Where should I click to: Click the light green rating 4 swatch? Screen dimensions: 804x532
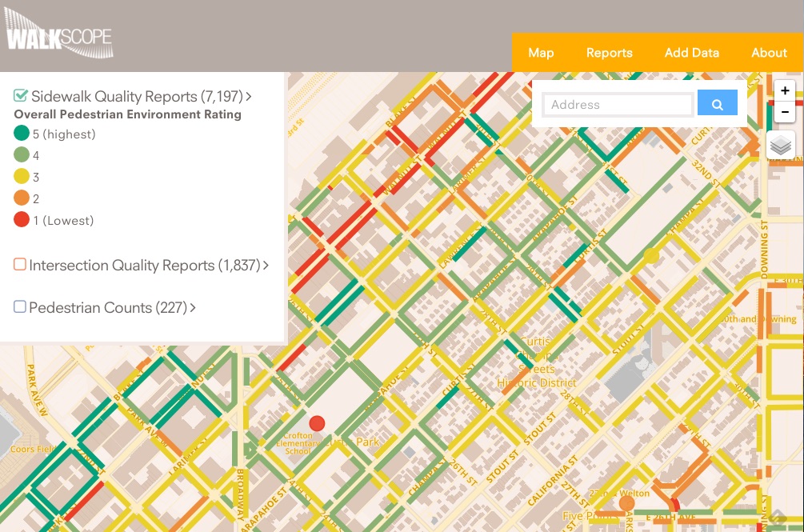coord(22,154)
